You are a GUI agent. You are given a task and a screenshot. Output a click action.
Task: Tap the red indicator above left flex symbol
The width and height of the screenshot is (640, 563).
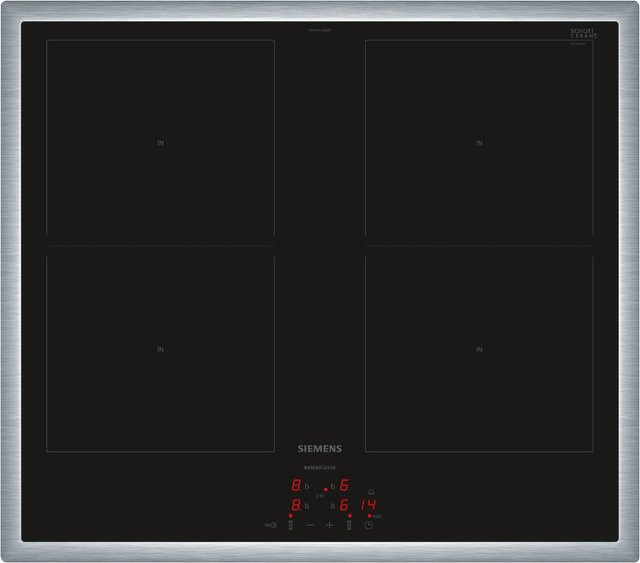[291, 516]
